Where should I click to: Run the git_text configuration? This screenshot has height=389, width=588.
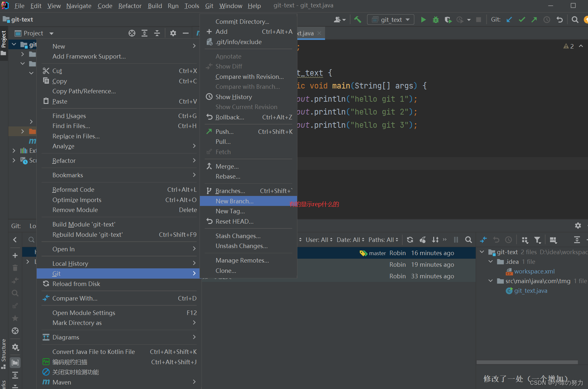tap(423, 20)
